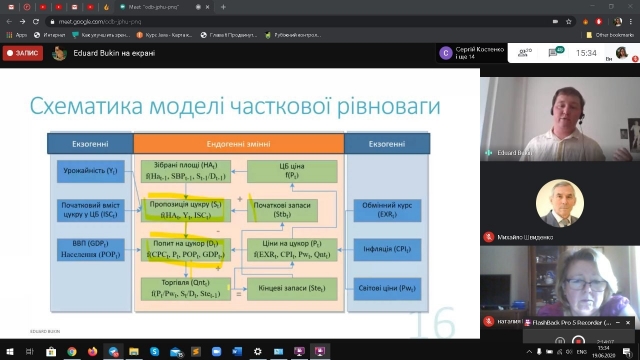Image resolution: width=640 pixels, height=360 pixels.
Task: Open Other bookmarks folder
Action: 610,35
